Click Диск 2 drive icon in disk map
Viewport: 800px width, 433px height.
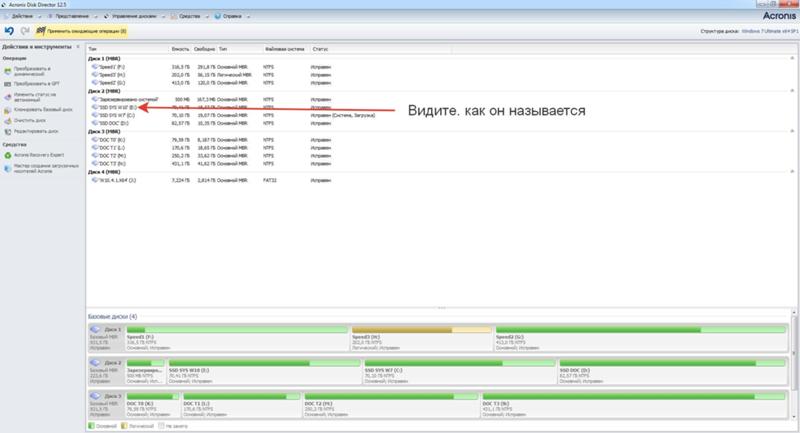click(95, 363)
